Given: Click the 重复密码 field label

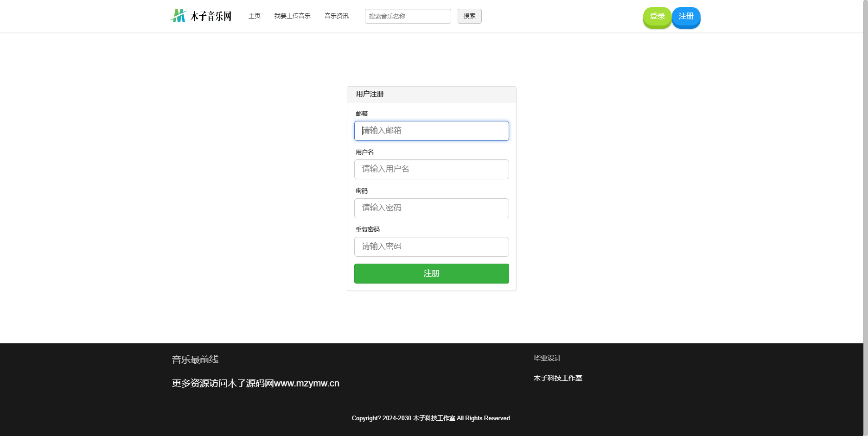Looking at the screenshot, I should [368, 229].
